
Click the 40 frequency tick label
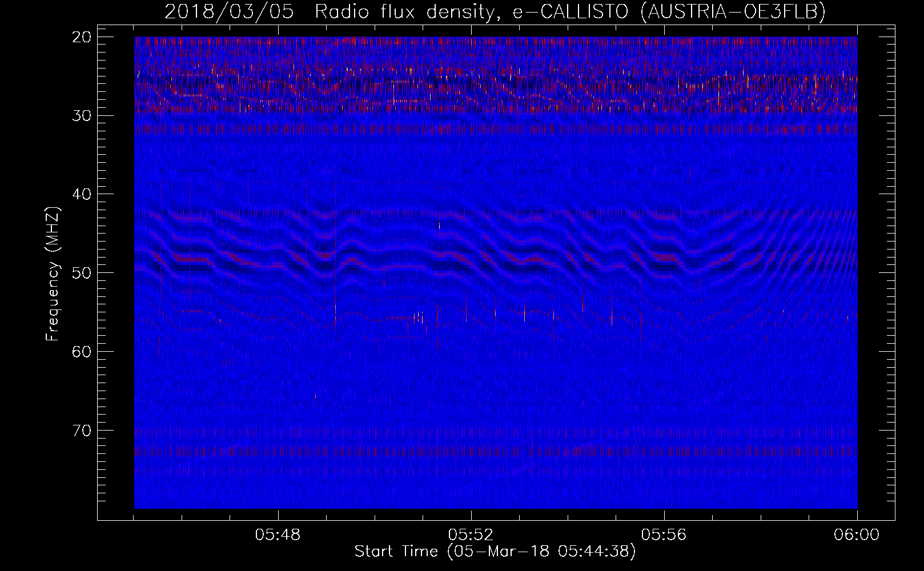82,194
